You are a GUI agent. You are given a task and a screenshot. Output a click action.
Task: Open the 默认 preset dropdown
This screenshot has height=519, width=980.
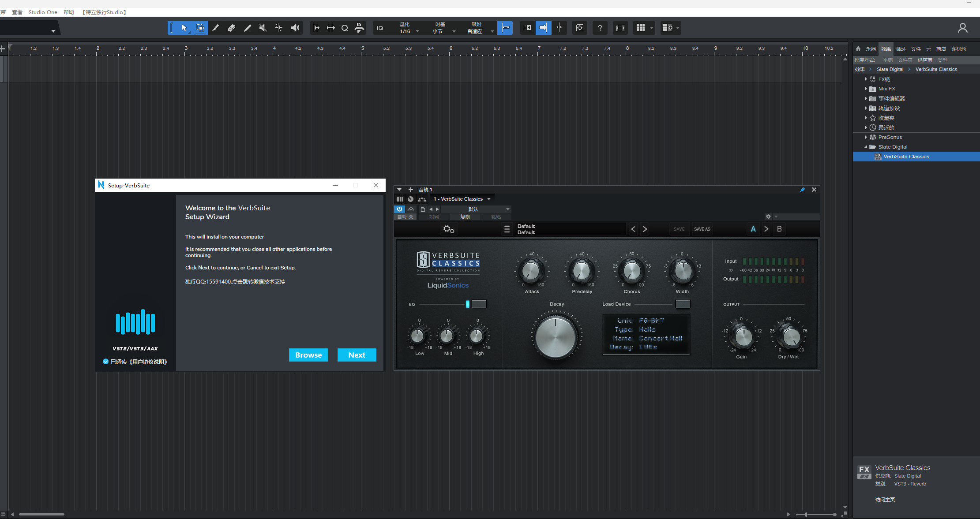(x=476, y=209)
